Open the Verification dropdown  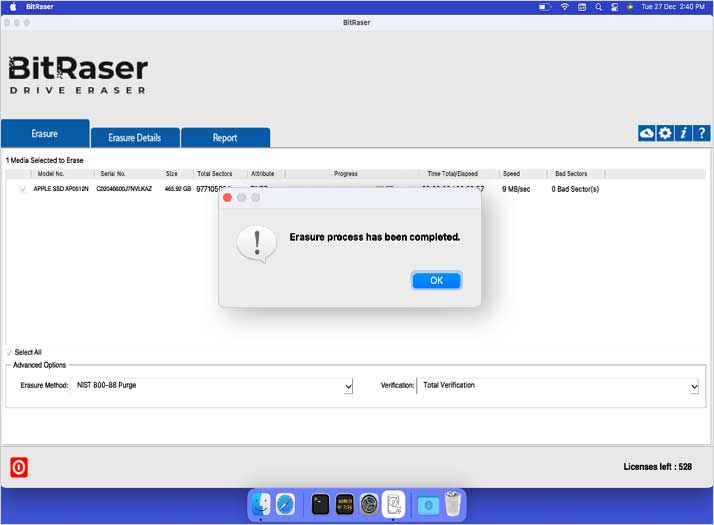(x=558, y=386)
